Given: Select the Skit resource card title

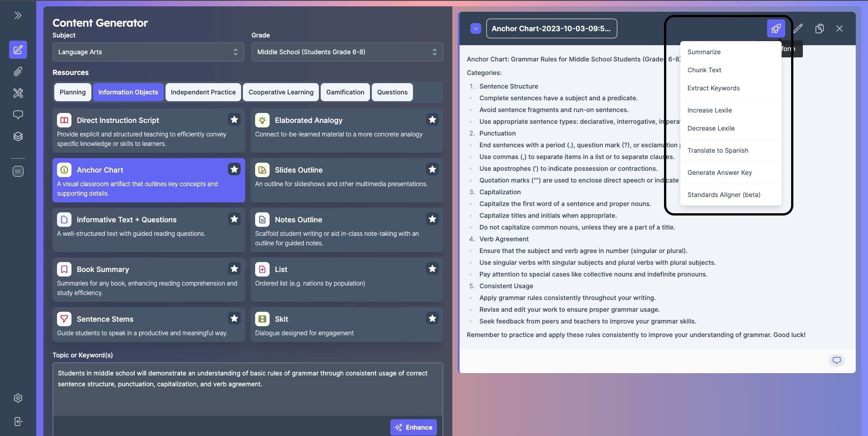Looking at the screenshot, I should tap(281, 319).
